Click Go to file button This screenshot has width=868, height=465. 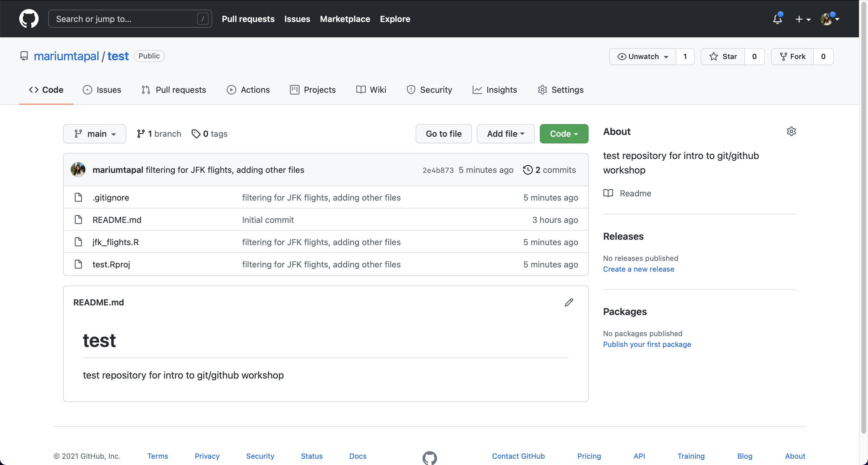[443, 134]
